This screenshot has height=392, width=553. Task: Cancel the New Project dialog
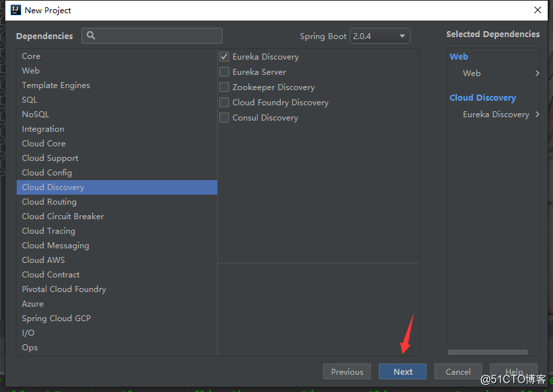pyautogui.click(x=458, y=371)
